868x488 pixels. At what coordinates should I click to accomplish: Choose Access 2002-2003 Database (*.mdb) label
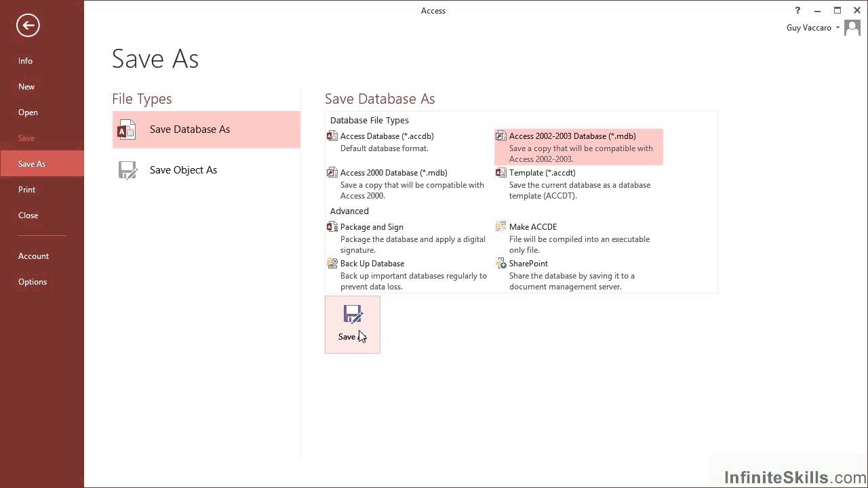point(572,136)
